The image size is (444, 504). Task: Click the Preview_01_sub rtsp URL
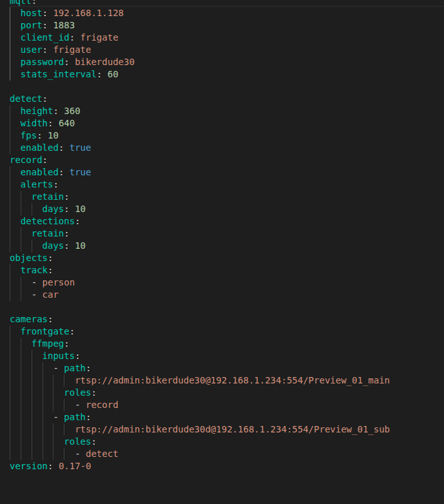pos(232,429)
